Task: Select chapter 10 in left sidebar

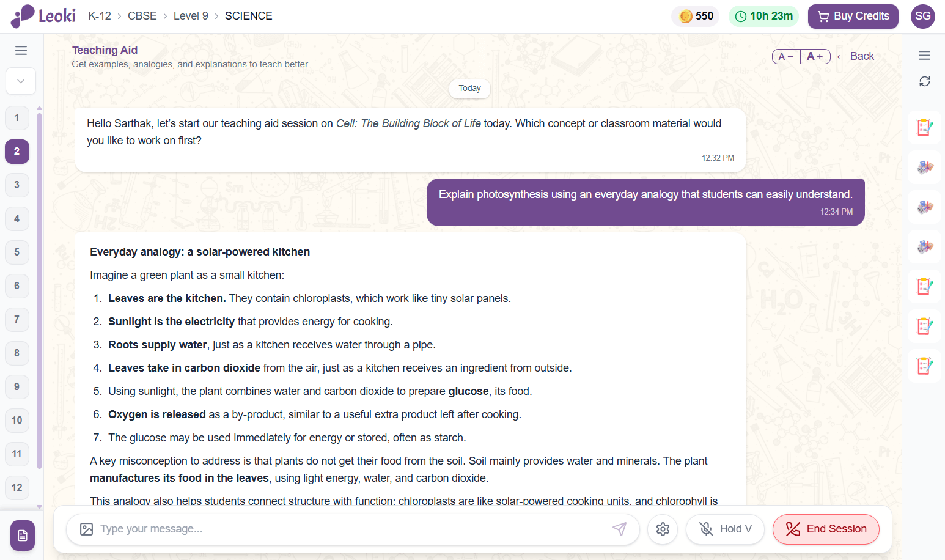Action: tap(17, 421)
